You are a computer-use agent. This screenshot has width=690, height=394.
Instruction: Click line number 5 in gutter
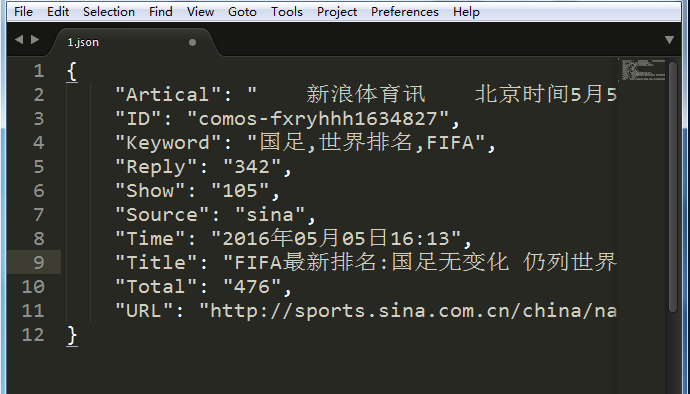pyautogui.click(x=39, y=166)
